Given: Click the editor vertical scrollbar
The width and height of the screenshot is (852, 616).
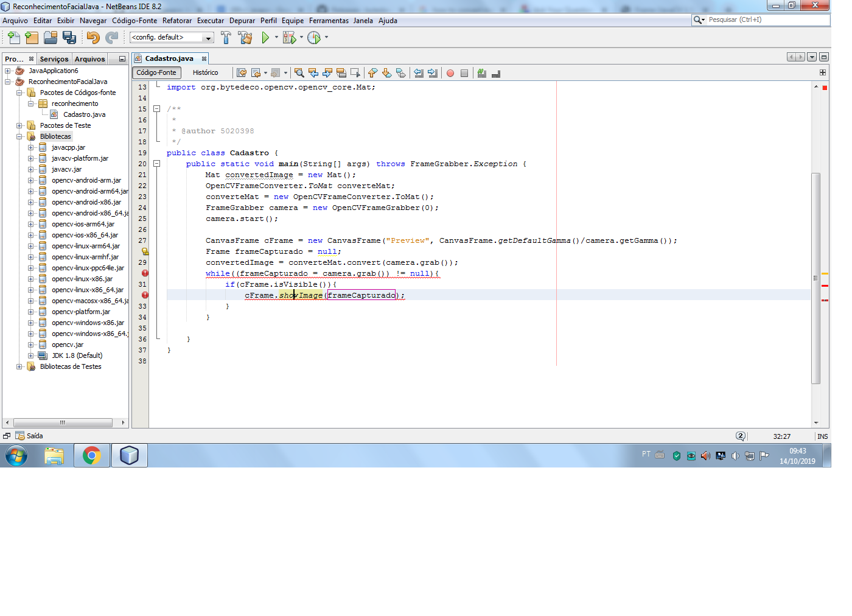Looking at the screenshot, I should (816, 278).
